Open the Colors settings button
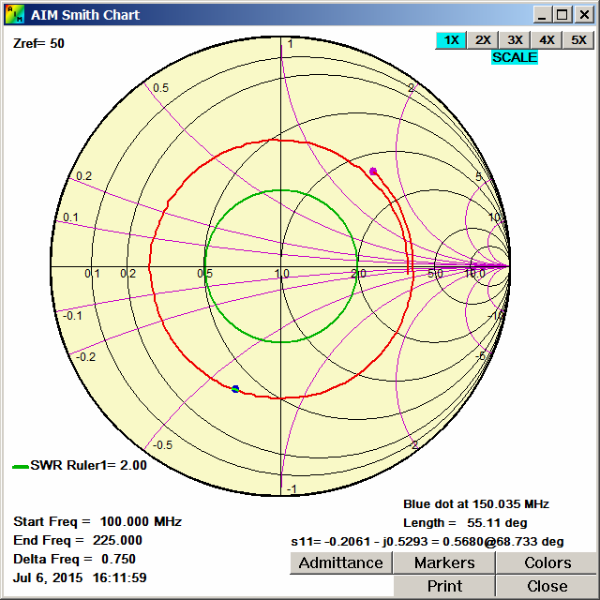 [548, 563]
